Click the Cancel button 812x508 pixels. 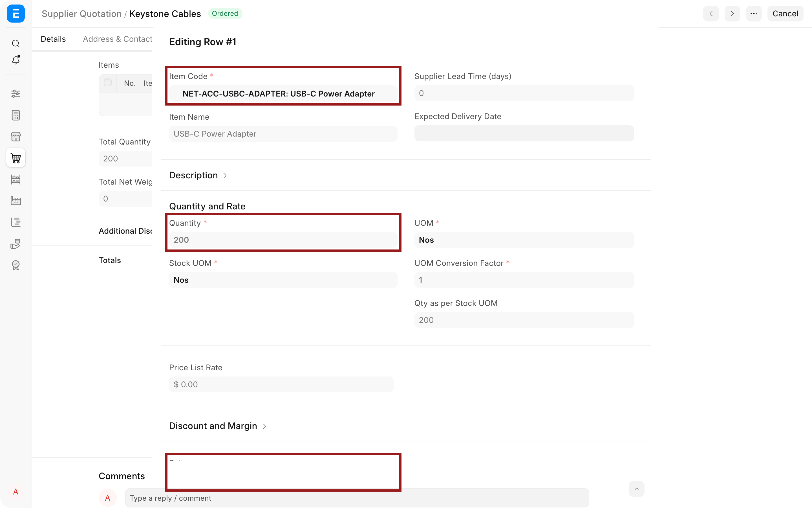coord(785,14)
